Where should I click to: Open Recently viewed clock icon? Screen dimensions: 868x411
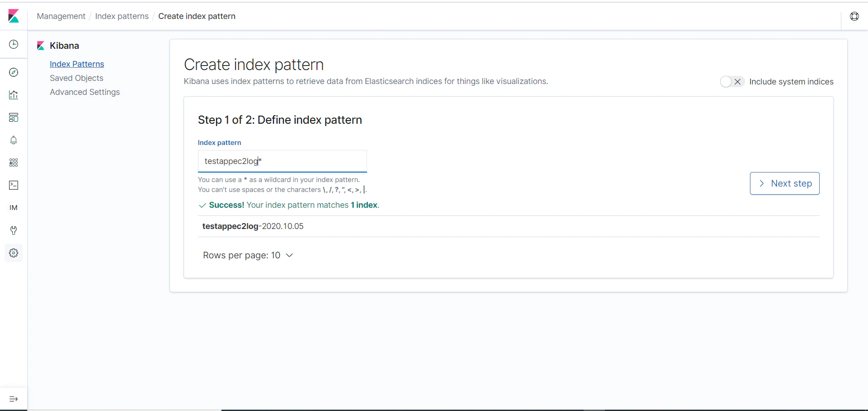click(x=14, y=44)
